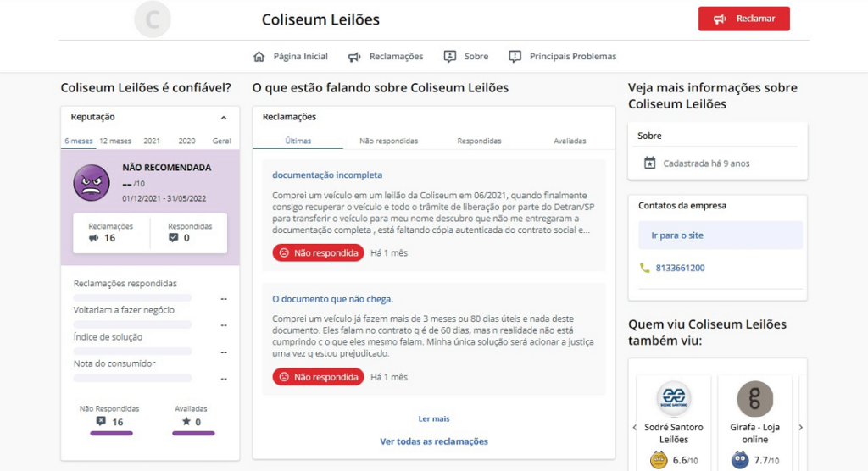The height and width of the screenshot is (471, 868).
Task: Click the 'Contatos da empresa' heading
Action: click(682, 205)
